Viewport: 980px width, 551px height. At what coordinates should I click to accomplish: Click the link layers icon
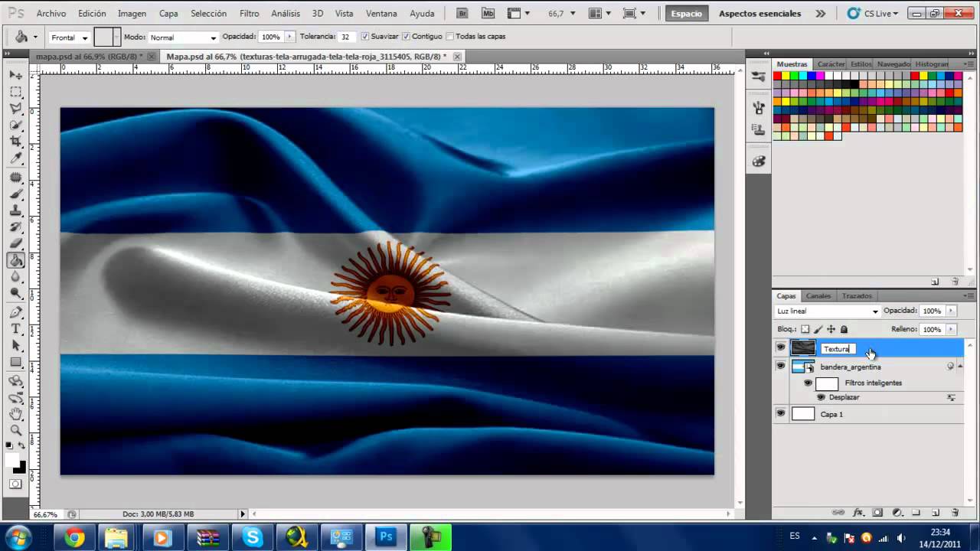pos(838,513)
